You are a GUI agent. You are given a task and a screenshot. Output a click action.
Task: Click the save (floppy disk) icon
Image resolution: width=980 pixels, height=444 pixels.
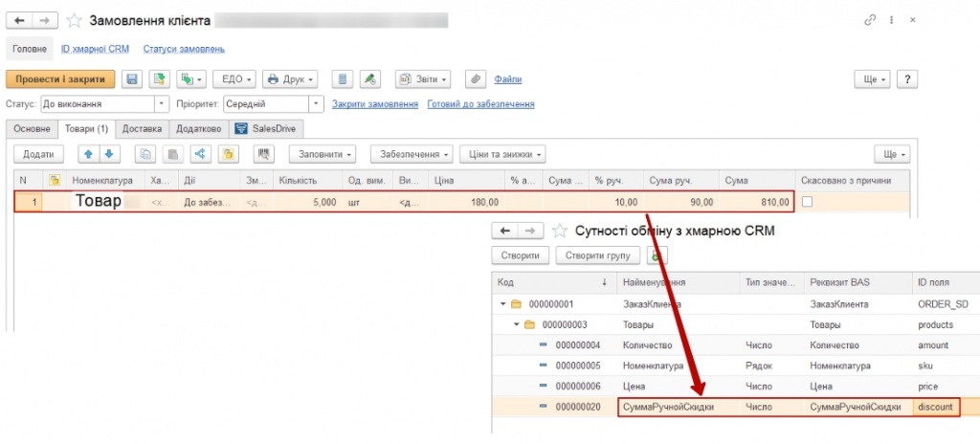(132, 79)
